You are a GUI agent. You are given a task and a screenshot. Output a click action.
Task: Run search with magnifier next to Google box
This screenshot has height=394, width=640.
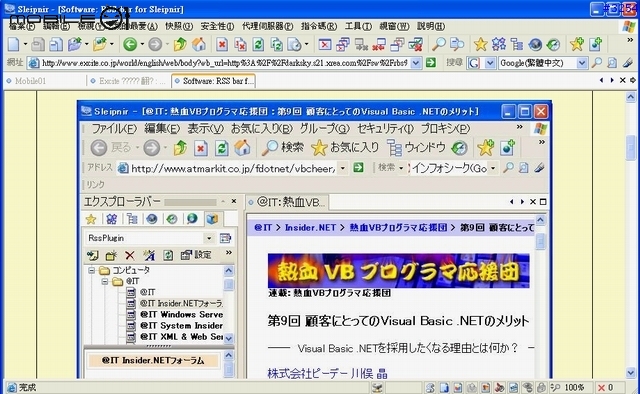pos(597,63)
